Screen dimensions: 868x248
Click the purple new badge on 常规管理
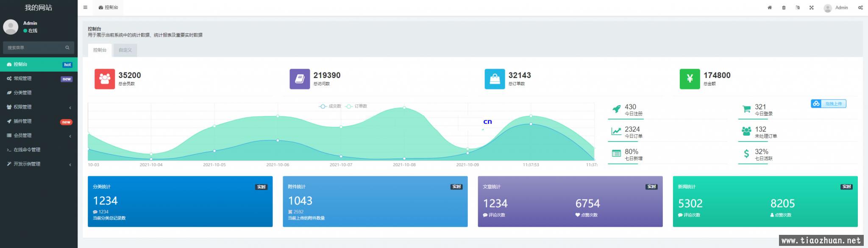pos(67,79)
